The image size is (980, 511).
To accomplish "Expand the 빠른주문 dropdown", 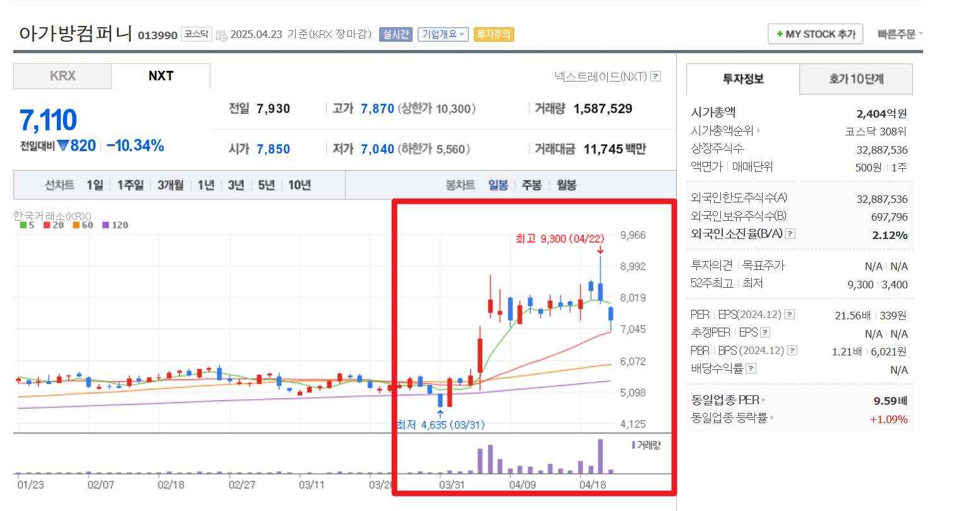I will [900, 34].
